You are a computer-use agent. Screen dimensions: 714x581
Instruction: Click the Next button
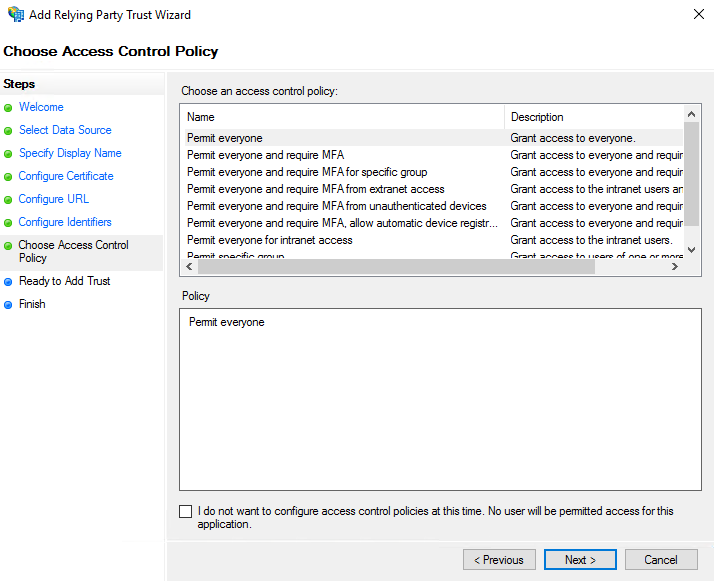point(580,560)
